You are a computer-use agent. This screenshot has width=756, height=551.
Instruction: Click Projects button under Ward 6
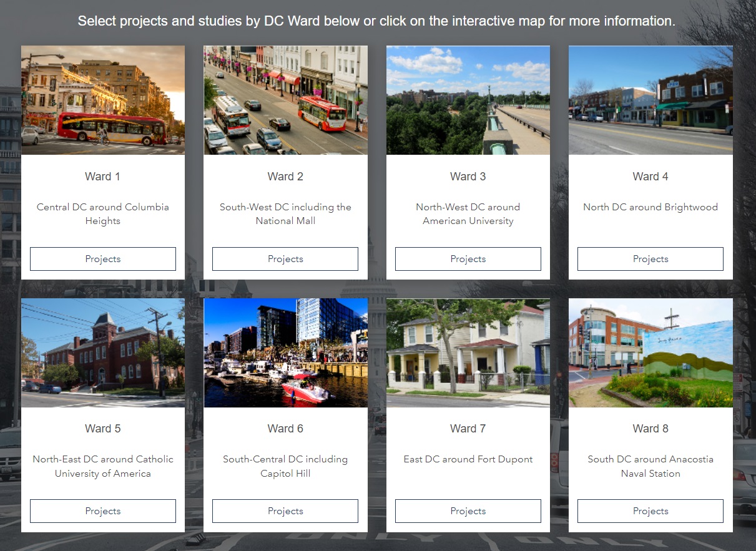click(285, 510)
